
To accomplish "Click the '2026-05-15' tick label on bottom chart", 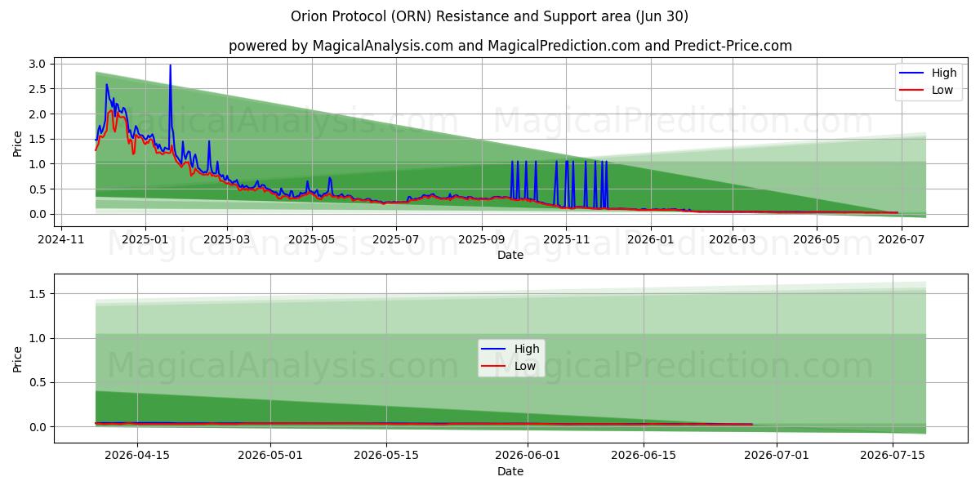I will pos(385,457).
